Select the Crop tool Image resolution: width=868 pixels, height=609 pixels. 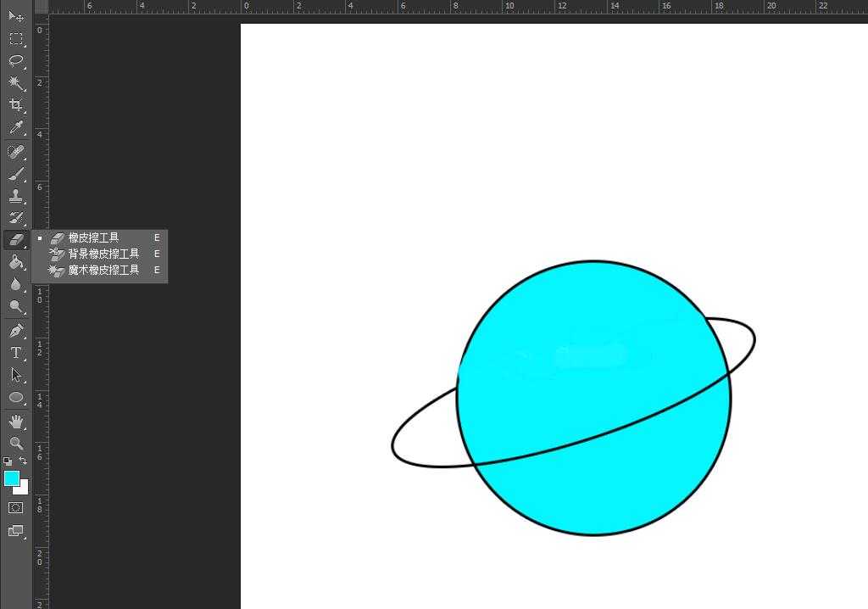pyautogui.click(x=16, y=104)
